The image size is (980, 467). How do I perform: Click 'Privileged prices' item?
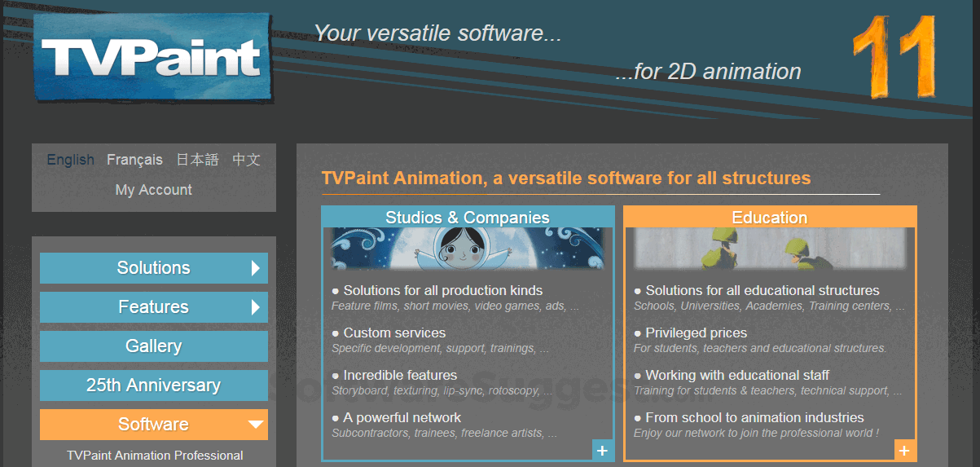click(697, 333)
